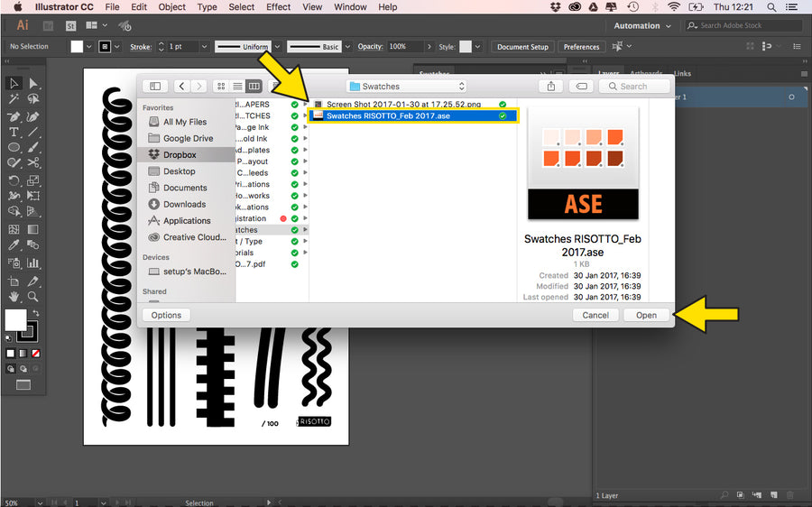Open the Swatches folder location dropdown
The image size is (812, 507).
407,87
